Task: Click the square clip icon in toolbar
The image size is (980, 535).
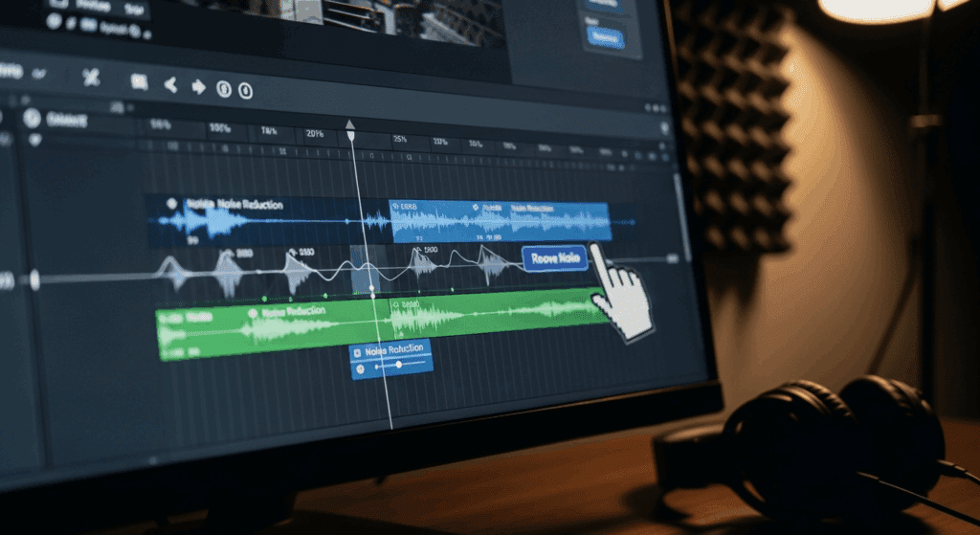Action: point(139,82)
